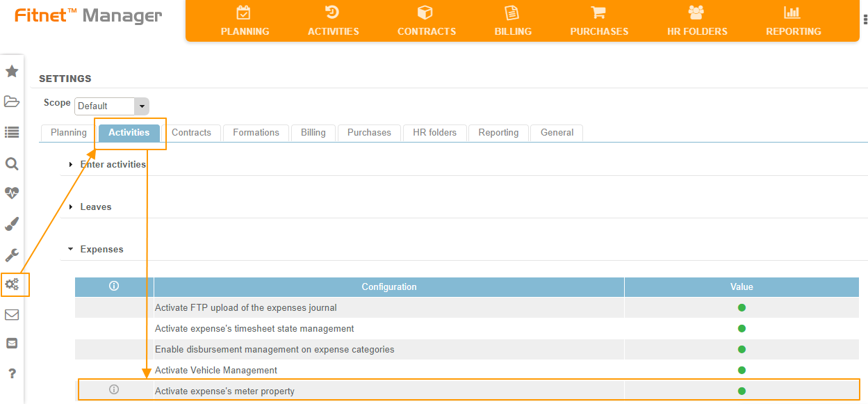Toggle Activate Vehicle Management green indicator

tap(742, 371)
